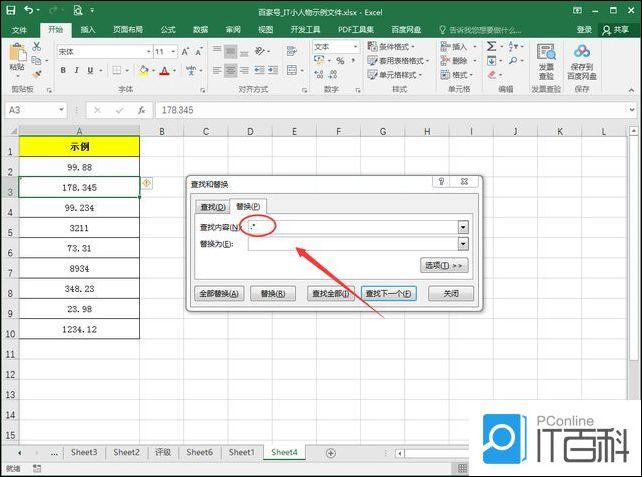Screen dimensions: 642x477
Task: Click the AutoSum sigma icon
Action: (x=492, y=46)
